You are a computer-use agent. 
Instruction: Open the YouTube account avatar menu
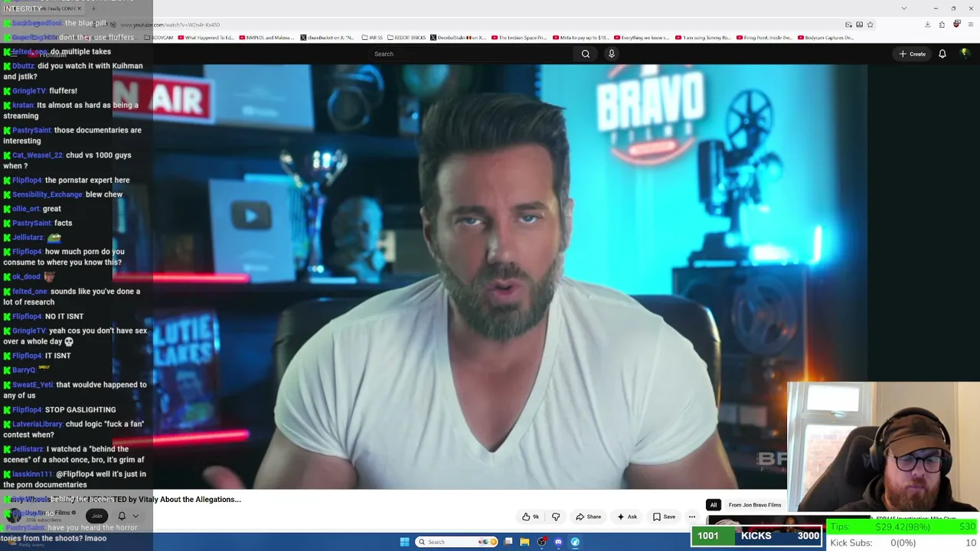(965, 54)
